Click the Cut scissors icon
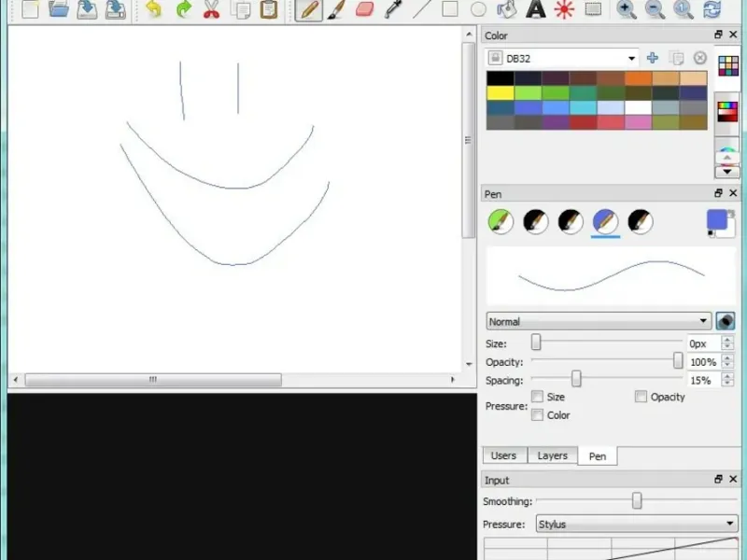This screenshot has width=747, height=560. pyautogui.click(x=212, y=9)
